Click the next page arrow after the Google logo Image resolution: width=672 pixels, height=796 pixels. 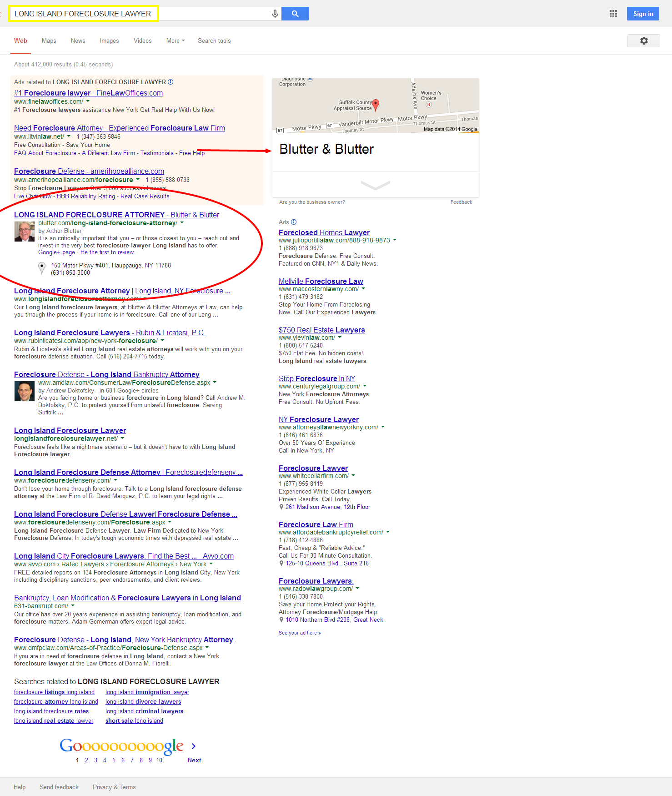pyautogui.click(x=194, y=746)
